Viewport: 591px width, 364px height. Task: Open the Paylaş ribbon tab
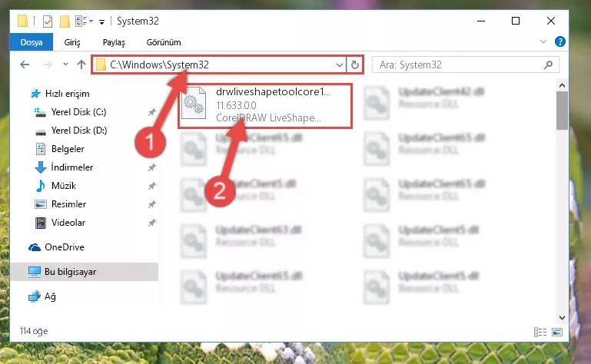point(114,42)
